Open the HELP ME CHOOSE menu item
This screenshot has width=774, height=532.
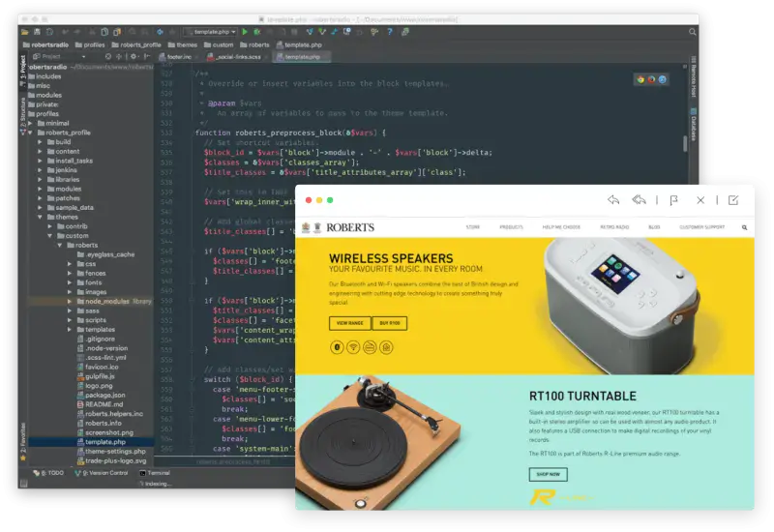(561, 227)
